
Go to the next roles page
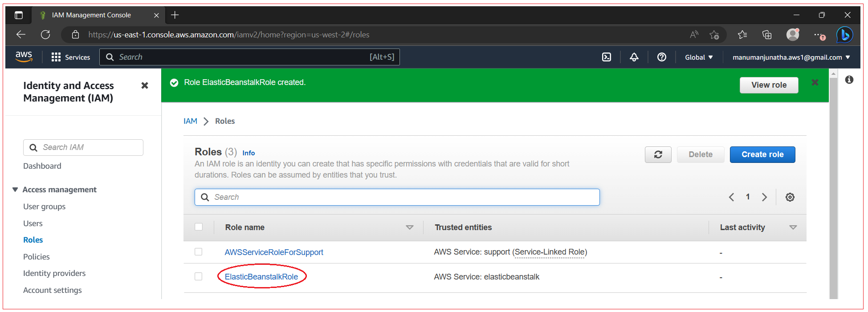(x=764, y=197)
